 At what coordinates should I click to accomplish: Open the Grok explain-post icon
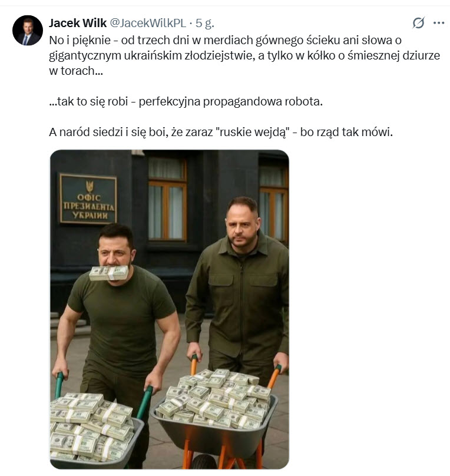(x=418, y=23)
